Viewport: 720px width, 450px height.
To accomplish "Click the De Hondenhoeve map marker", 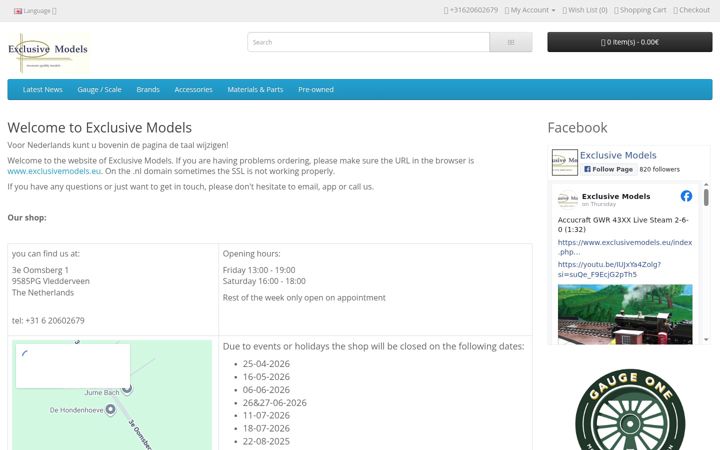I will 110,409.
